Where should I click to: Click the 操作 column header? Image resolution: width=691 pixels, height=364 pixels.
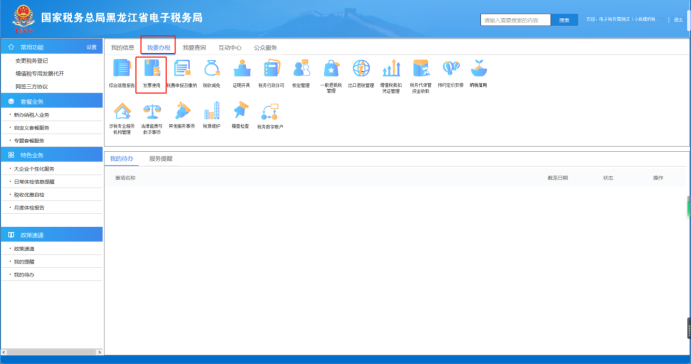pos(658,178)
